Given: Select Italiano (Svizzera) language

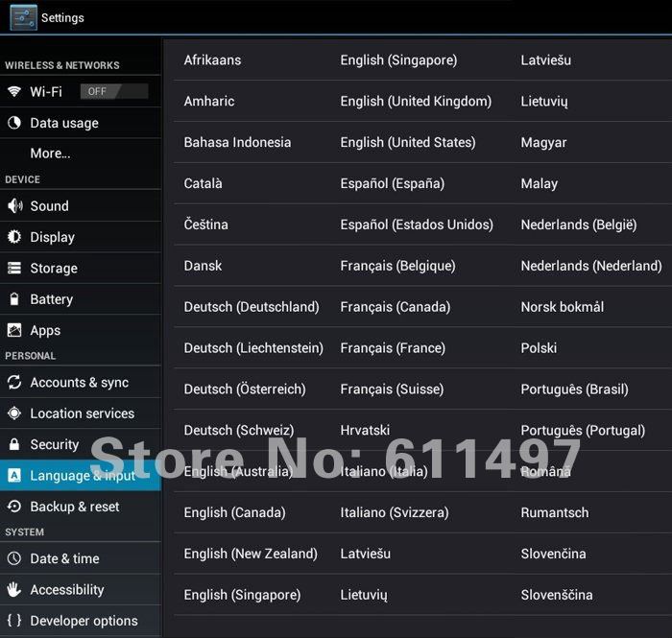Looking at the screenshot, I should pyautogui.click(x=395, y=512).
